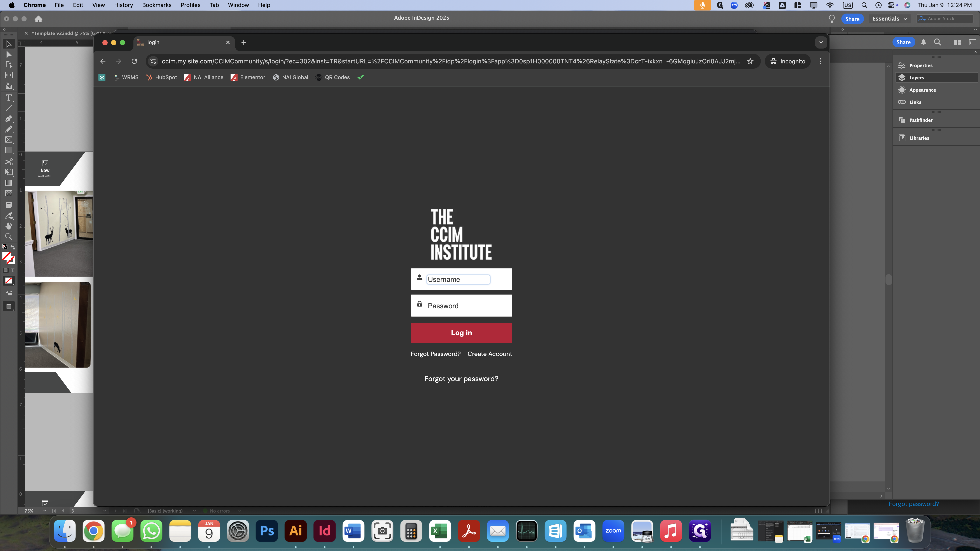
Task: Select the InDesign Selection tool
Action: (x=8, y=44)
